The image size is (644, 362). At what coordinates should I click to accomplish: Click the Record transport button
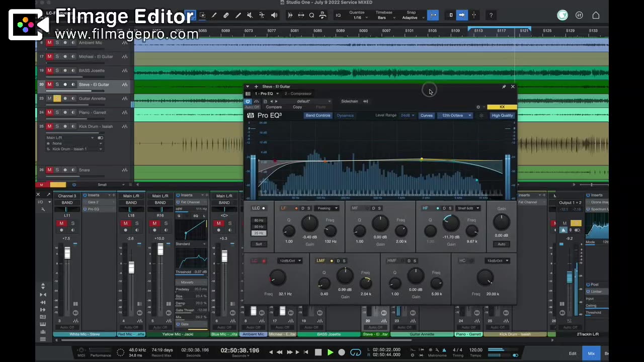click(x=342, y=352)
